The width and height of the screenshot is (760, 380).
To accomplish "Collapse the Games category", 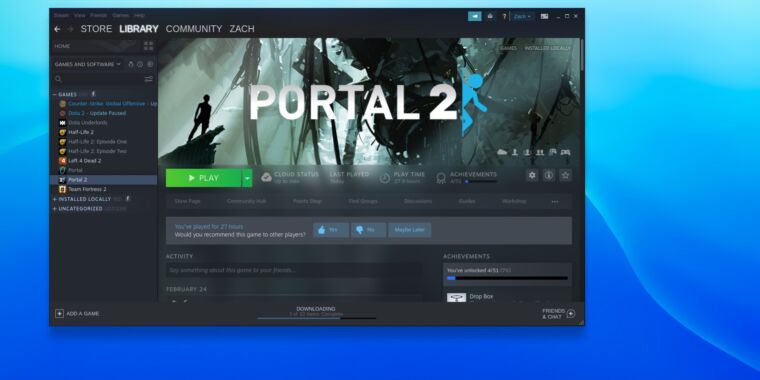I will [55, 95].
